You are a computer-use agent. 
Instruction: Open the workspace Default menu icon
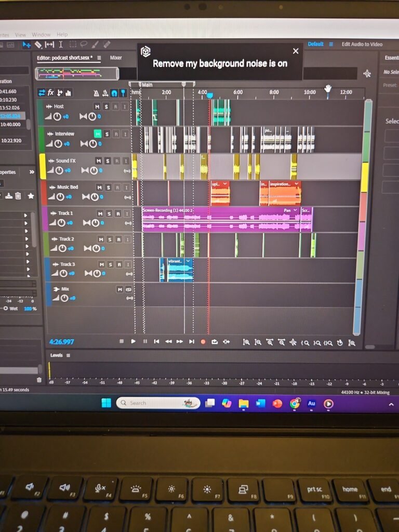pyautogui.click(x=331, y=44)
